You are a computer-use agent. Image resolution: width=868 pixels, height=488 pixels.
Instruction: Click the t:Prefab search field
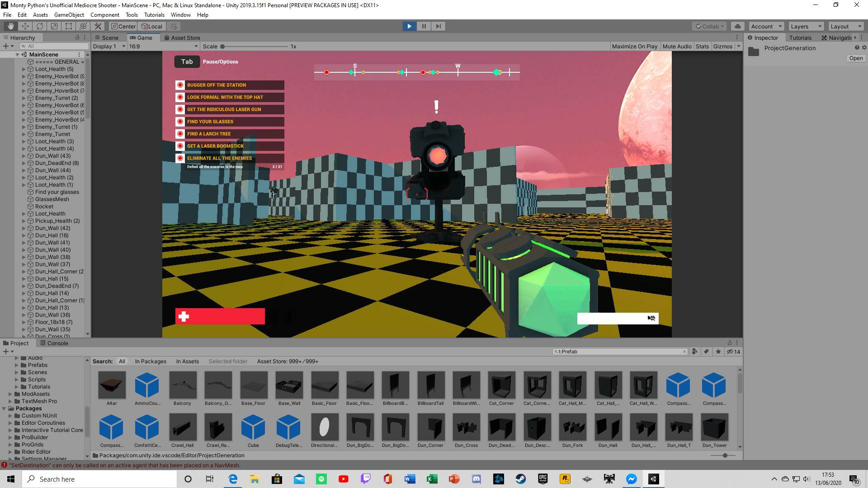tap(619, 352)
